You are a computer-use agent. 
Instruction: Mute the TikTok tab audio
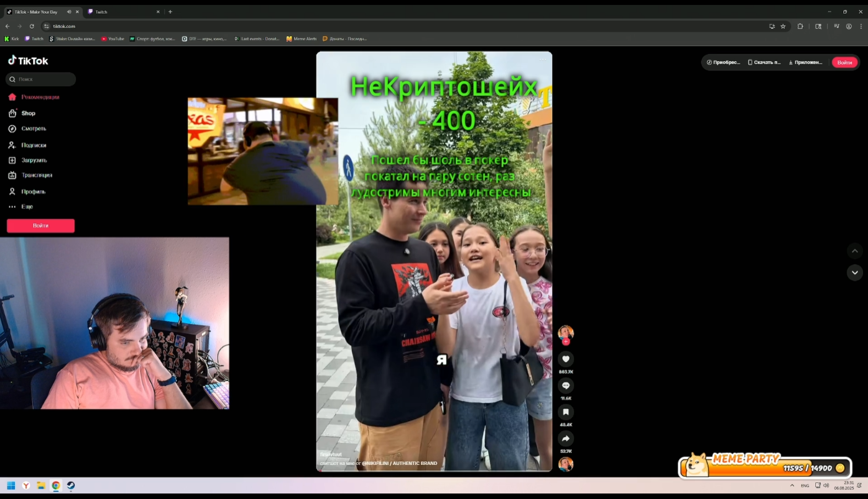(x=69, y=12)
